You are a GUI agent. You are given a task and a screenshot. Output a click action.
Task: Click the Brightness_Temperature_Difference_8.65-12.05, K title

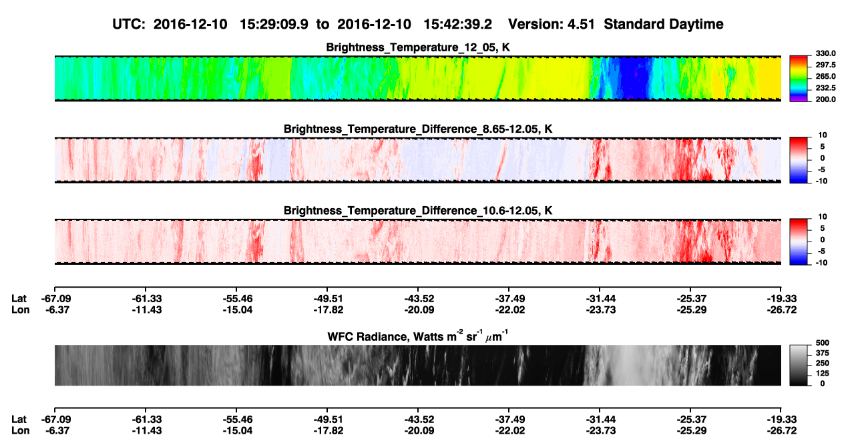click(x=418, y=129)
